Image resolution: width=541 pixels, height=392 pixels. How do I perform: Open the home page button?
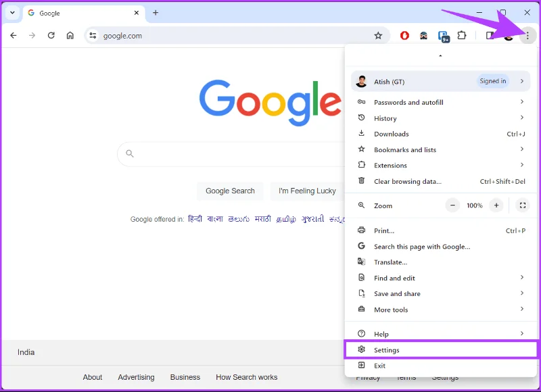coord(70,36)
